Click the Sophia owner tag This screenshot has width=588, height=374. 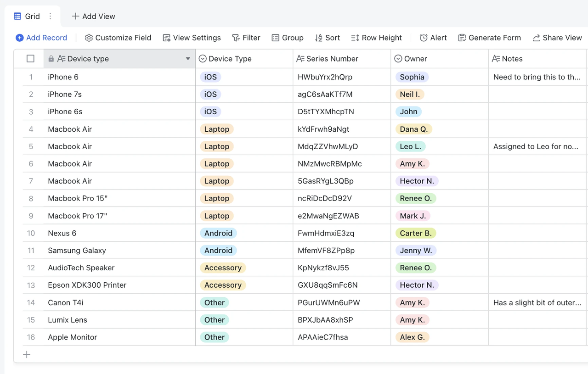point(412,77)
